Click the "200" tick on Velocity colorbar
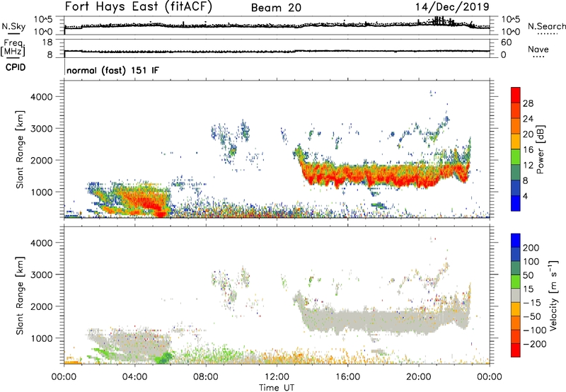 (x=531, y=248)
